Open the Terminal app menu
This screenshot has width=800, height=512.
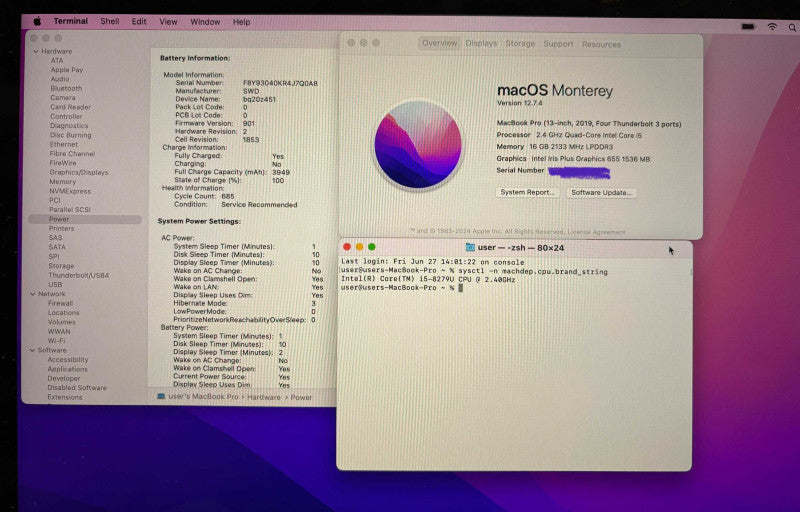[x=70, y=21]
